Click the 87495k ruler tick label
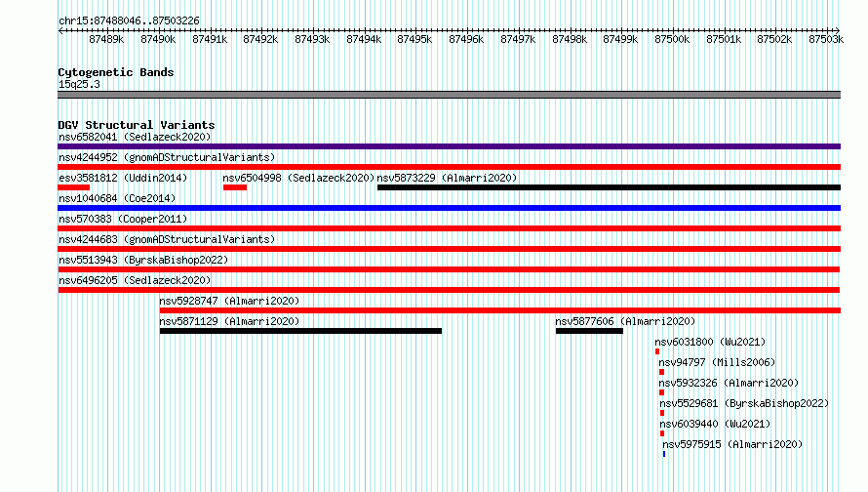This screenshot has width=868, height=492. [x=414, y=39]
